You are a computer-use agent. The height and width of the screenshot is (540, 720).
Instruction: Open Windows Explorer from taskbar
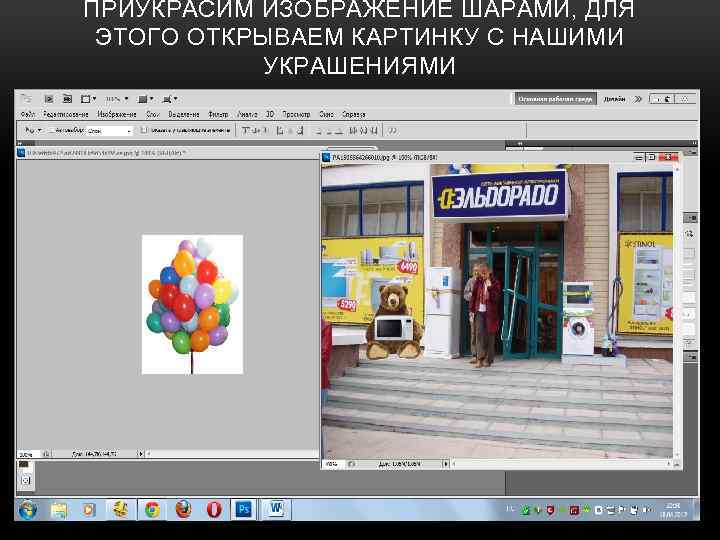59,510
